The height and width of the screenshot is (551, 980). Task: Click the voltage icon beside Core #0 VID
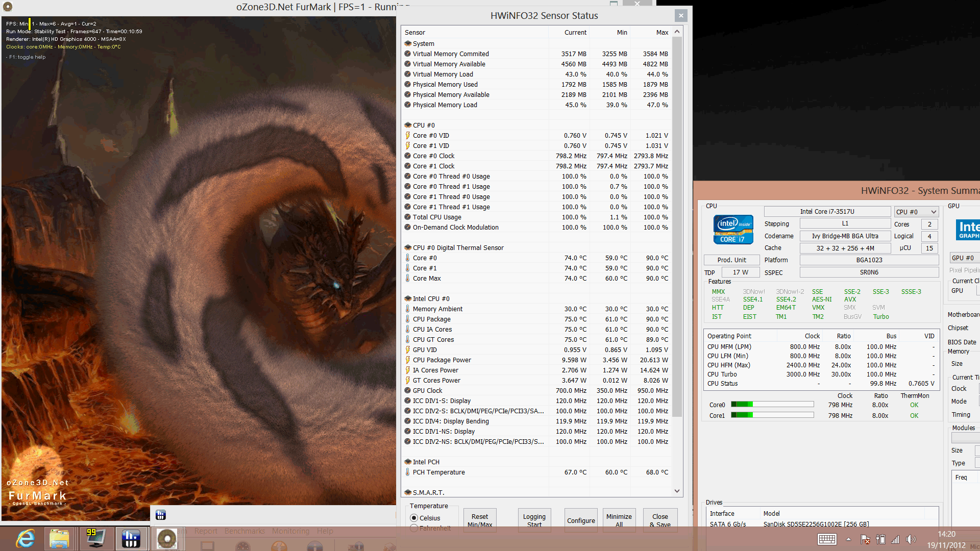coord(408,136)
